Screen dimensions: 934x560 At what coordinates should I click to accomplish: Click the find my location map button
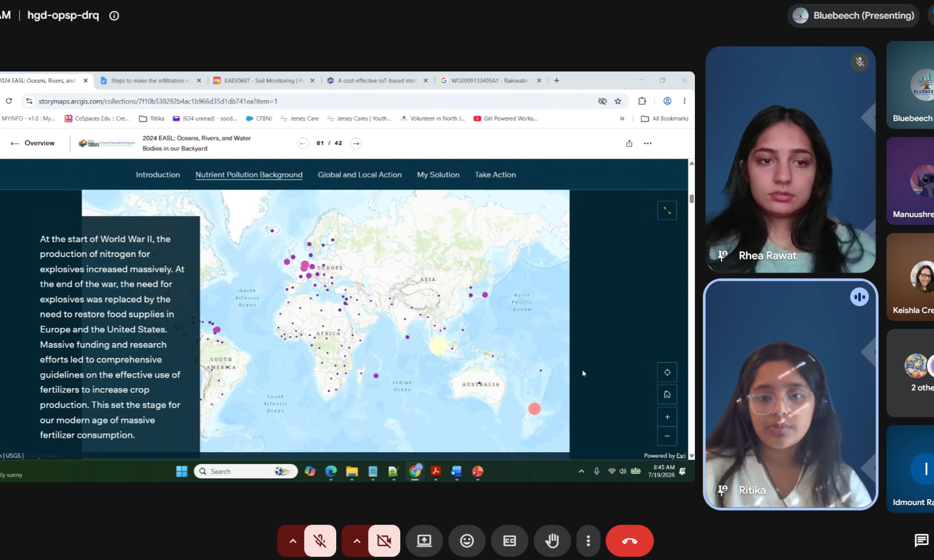coord(667,372)
